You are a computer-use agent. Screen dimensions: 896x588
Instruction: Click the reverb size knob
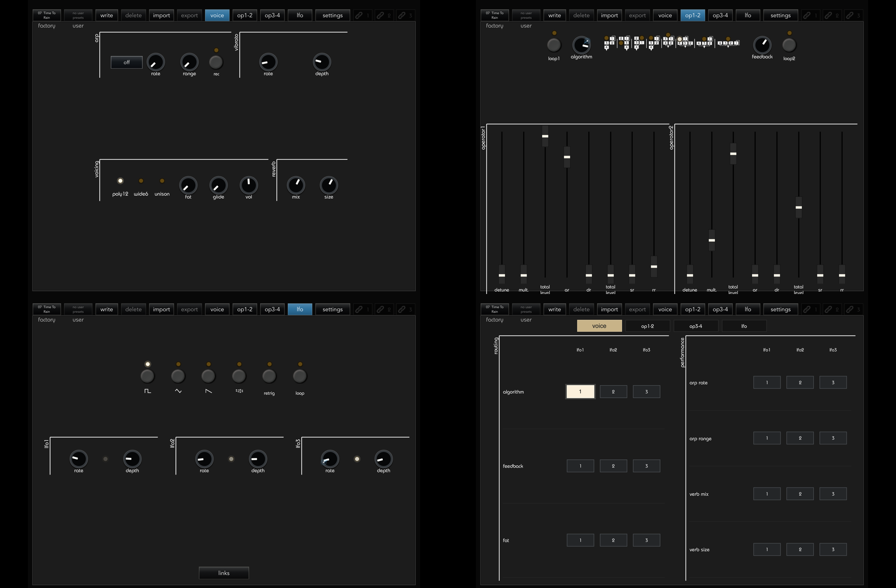pyautogui.click(x=329, y=185)
